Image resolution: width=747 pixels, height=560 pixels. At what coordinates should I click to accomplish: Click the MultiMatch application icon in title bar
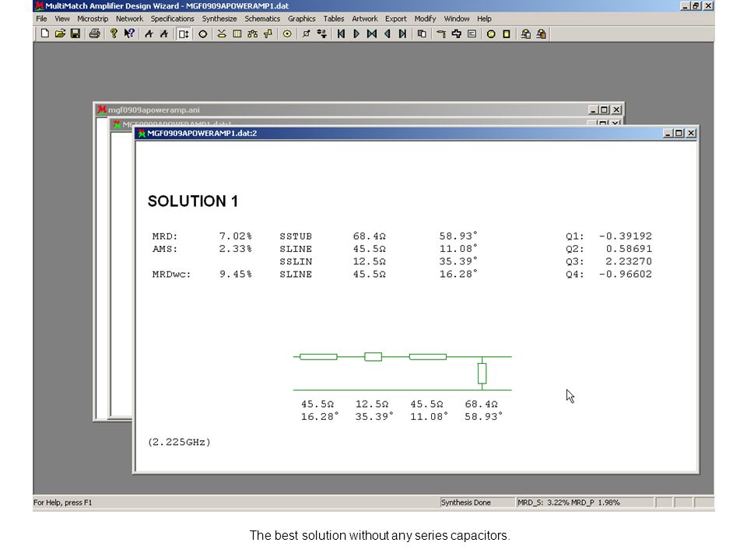tap(39, 6)
